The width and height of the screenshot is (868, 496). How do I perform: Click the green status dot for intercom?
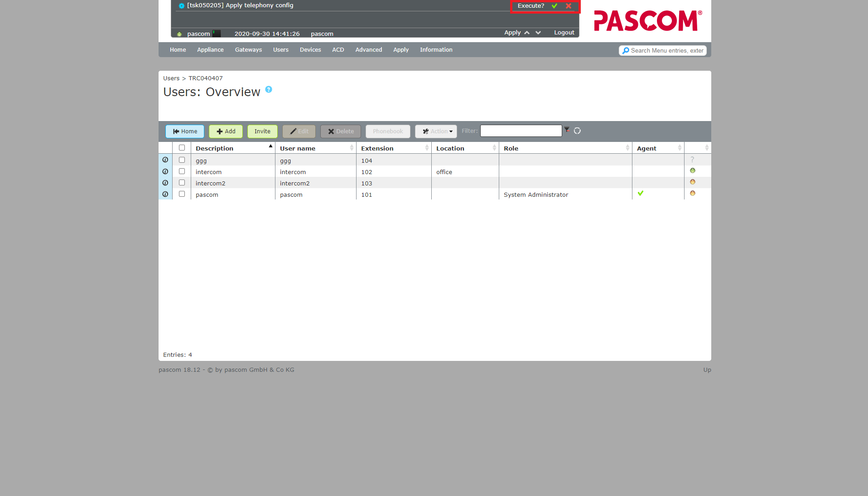coord(692,171)
